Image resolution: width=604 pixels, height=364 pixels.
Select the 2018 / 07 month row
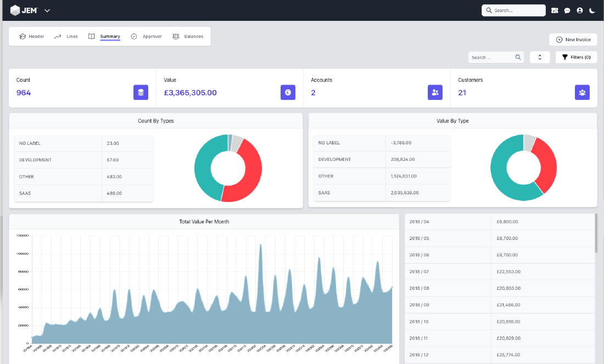(500, 272)
